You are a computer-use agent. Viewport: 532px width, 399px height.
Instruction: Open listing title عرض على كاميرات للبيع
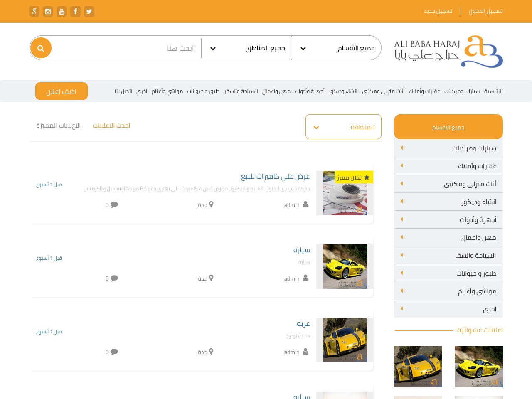(276, 176)
